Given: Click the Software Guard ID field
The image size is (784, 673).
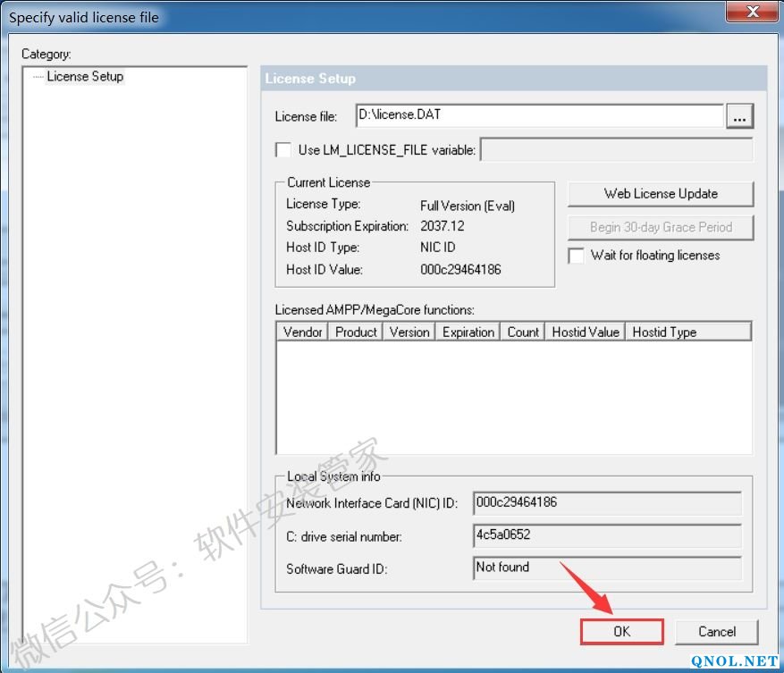Looking at the screenshot, I should (x=607, y=568).
